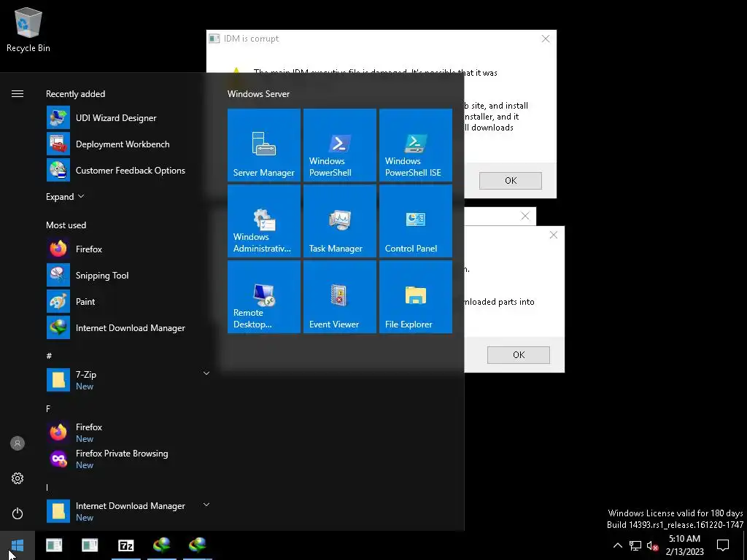Close the IDM is corrupt dialog
Image resolution: width=747 pixels, height=560 pixels.
[x=546, y=39]
